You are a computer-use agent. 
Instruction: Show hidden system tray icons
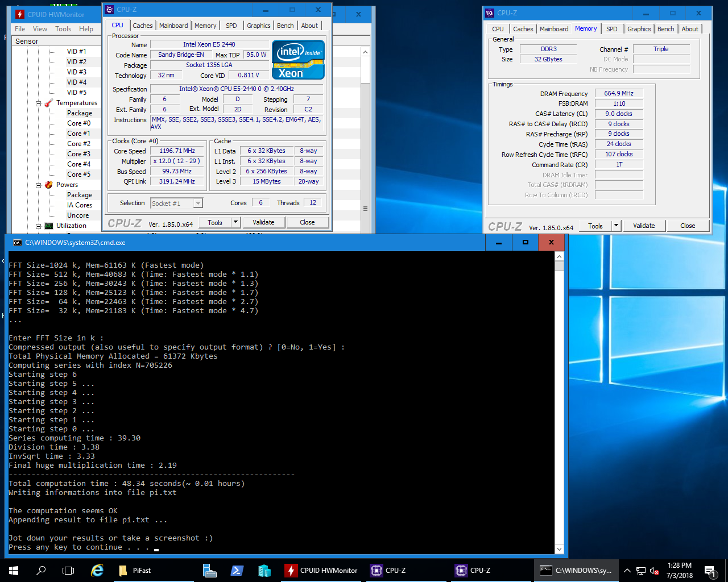pos(627,570)
